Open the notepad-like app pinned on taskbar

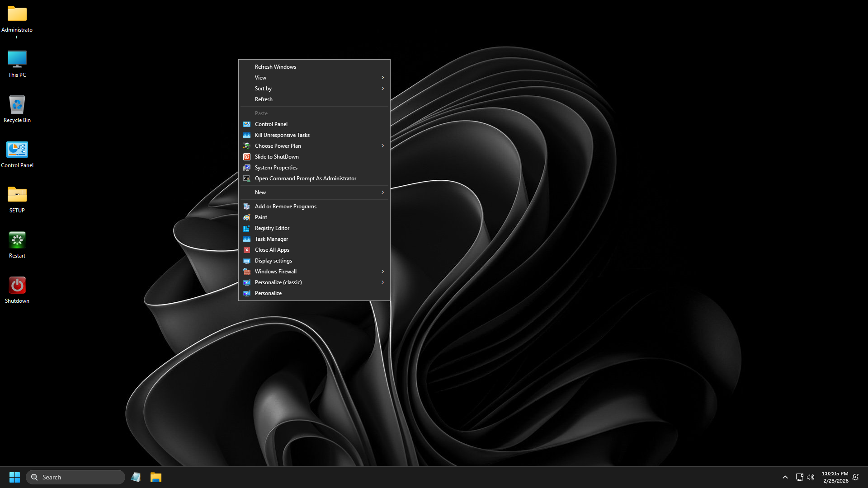[136, 477]
